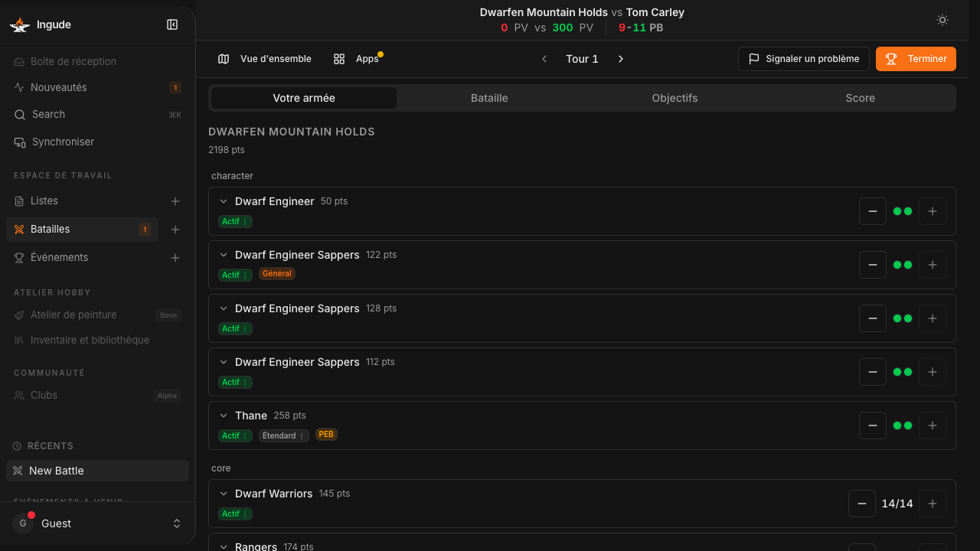Switch to the Objectifs tab
Screen dimensions: 980x551
click(675, 98)
